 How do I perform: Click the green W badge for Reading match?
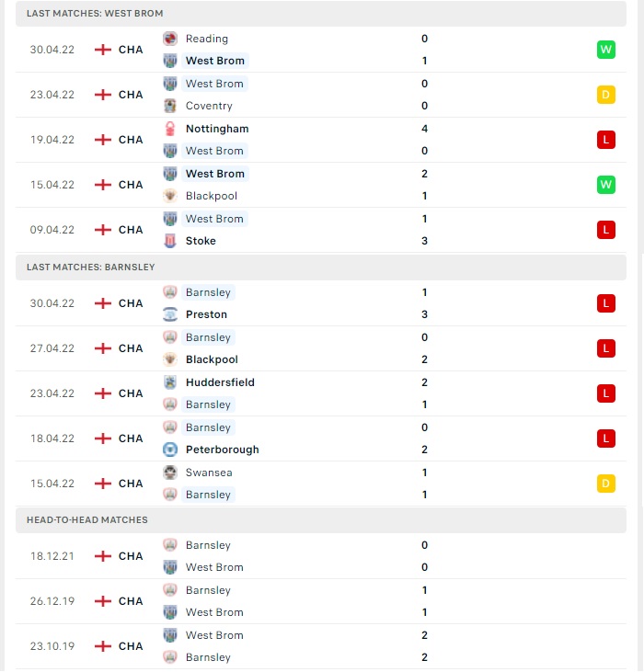click(606, 50)
